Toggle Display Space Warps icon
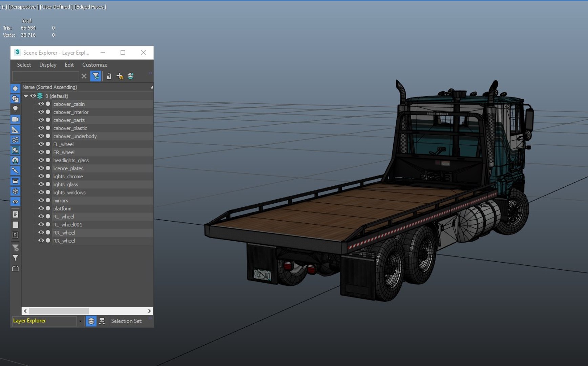Screen dimensions: 588x366 (15, 140)
